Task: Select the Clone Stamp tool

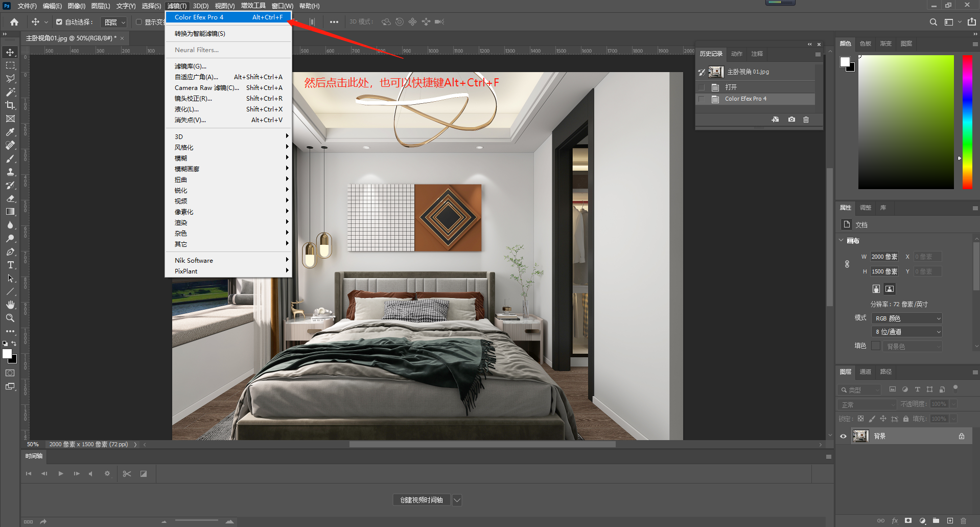Action: point(10,172)
